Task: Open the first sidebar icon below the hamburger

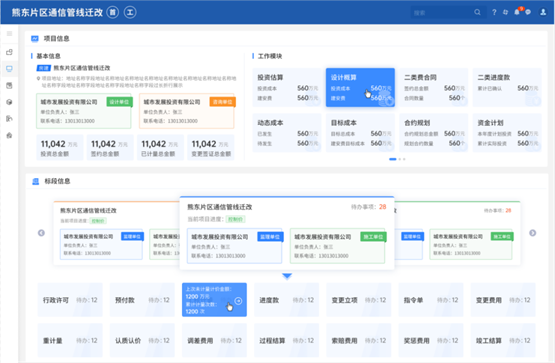Action: click(10, 52)
